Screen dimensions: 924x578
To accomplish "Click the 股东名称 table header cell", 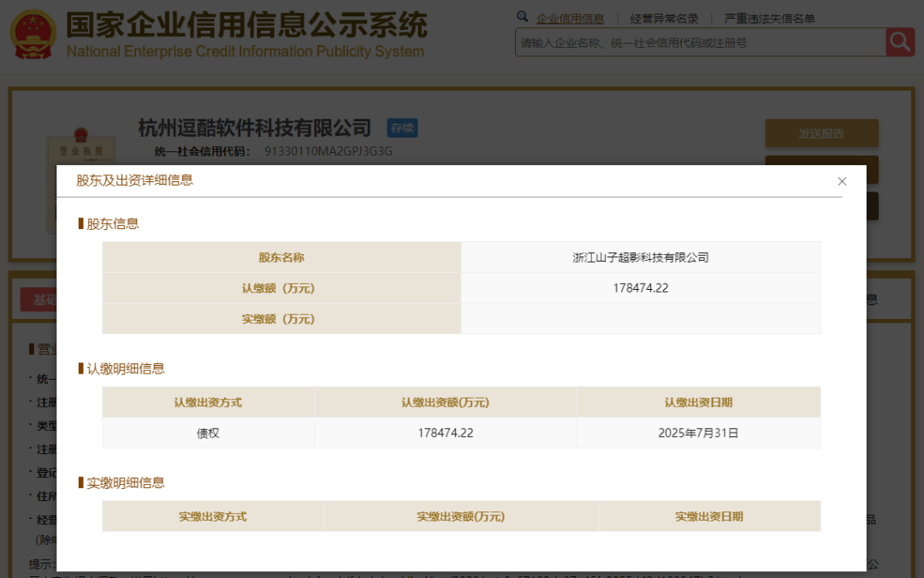I will click(x=281, y=257).
